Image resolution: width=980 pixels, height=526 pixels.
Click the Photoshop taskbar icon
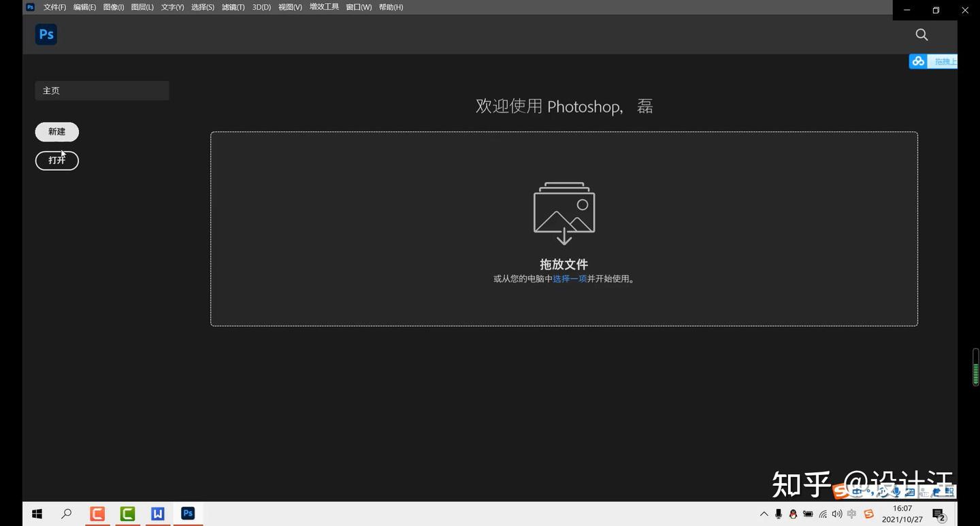point(188,514)
